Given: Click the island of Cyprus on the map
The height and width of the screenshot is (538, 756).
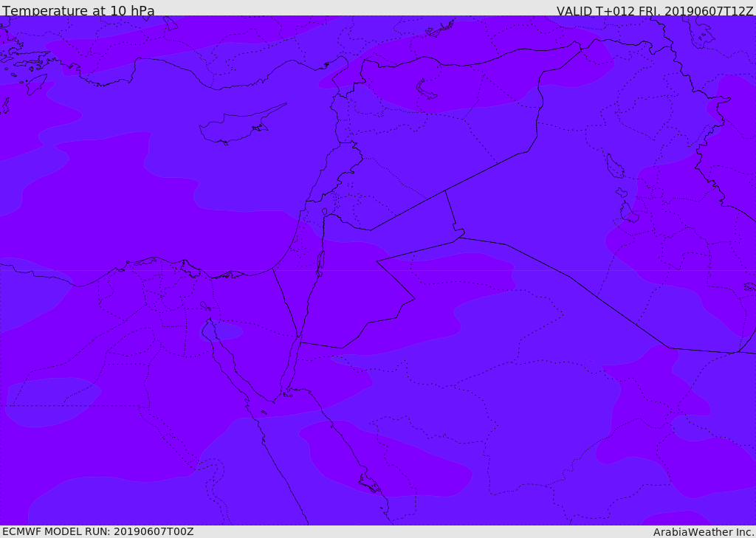Looking at the screenshot, I should pyautogui.click(x=236, y=125).
